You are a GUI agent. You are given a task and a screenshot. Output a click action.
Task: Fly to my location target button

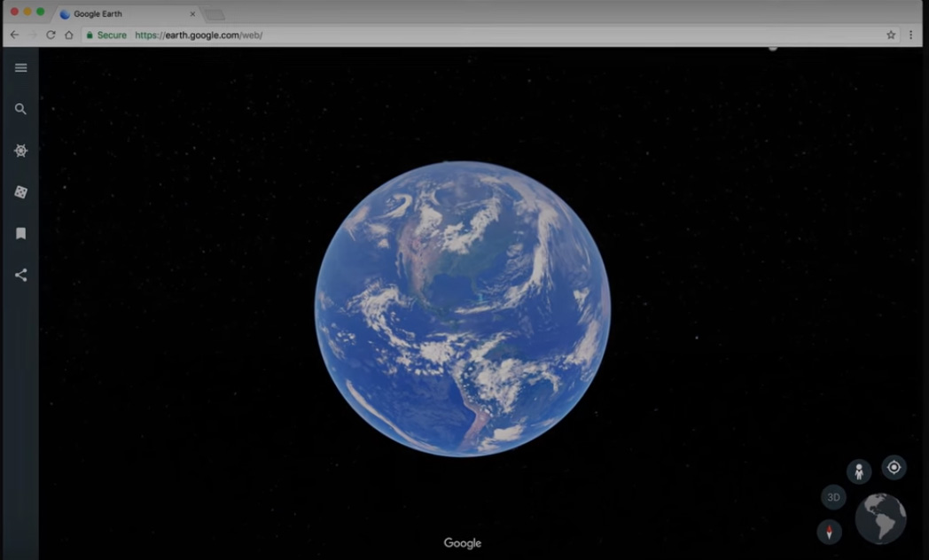point(894,467)
